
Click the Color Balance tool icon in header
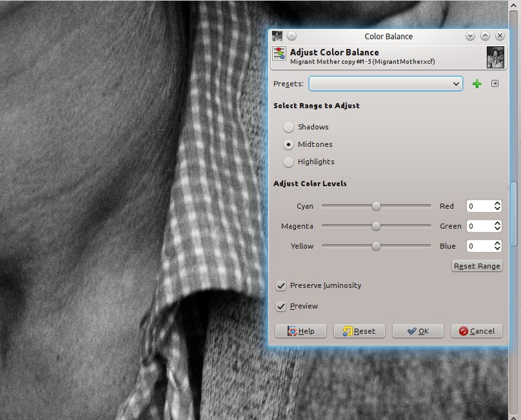tap(279, 53)
